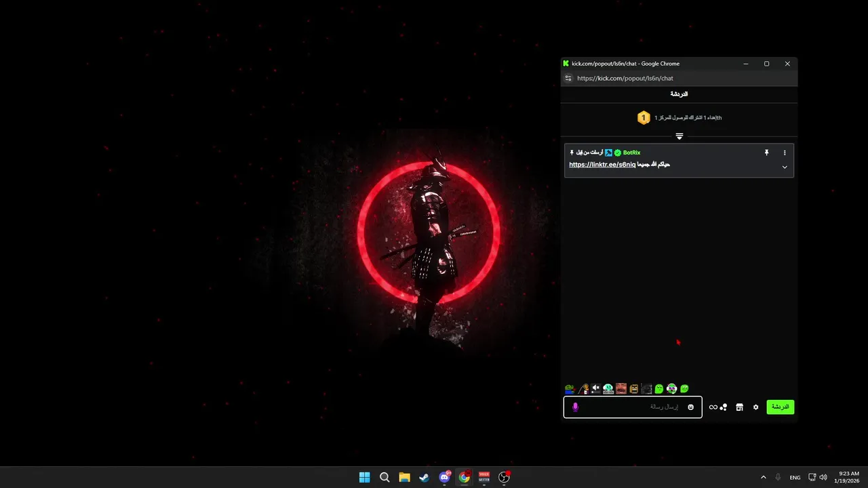This screenshot has width=868, height=488.
Task: Send message with green الدردشة button
Action: pos(781,407)
